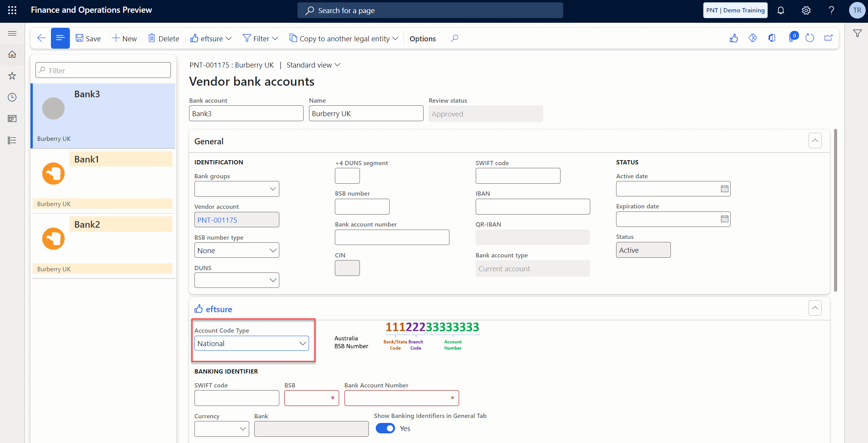Image resolution: width=868 pixels, height=443 pixels.
Task: Expand the navigation pane hamburger menu
Action: (12, 33)
